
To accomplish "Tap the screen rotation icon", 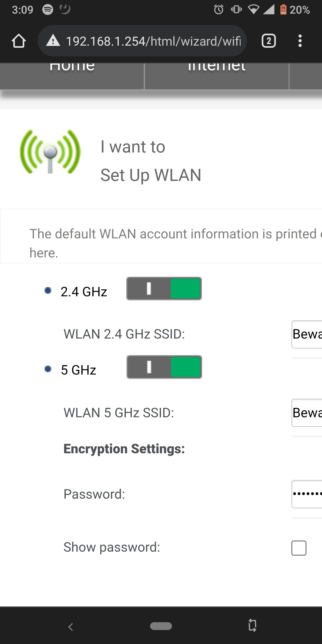I will coord(252,626).
